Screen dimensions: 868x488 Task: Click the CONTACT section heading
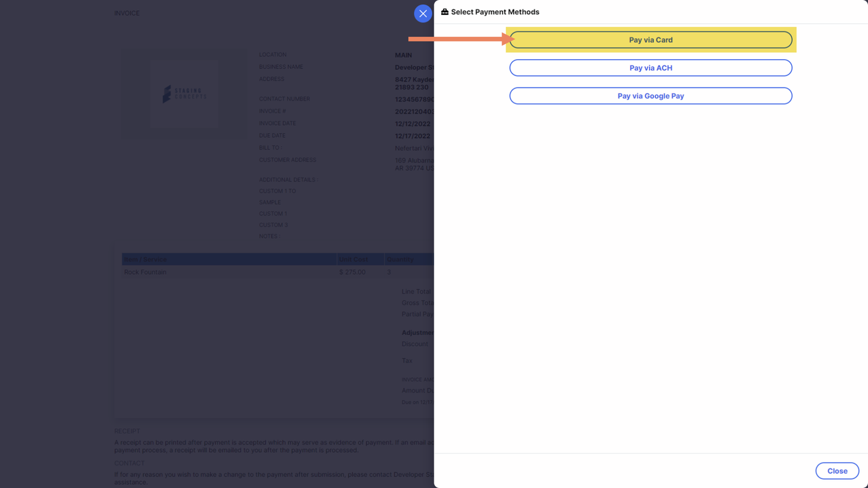point(129,464)
